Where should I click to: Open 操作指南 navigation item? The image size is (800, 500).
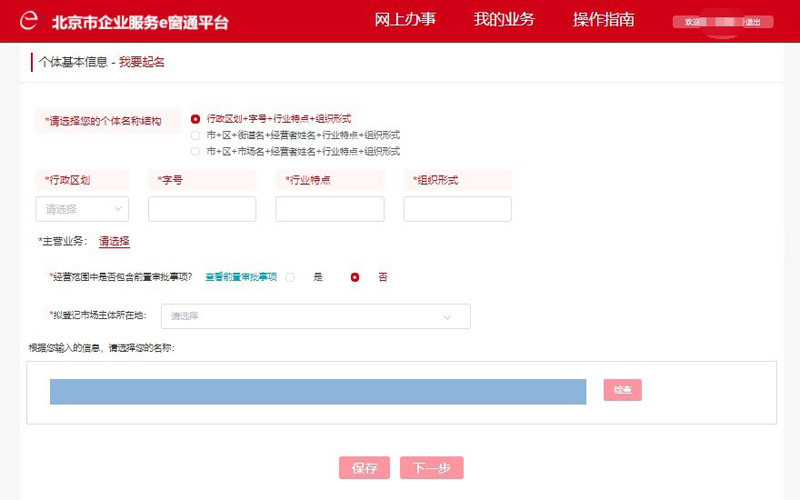click(x=603, y=20)
